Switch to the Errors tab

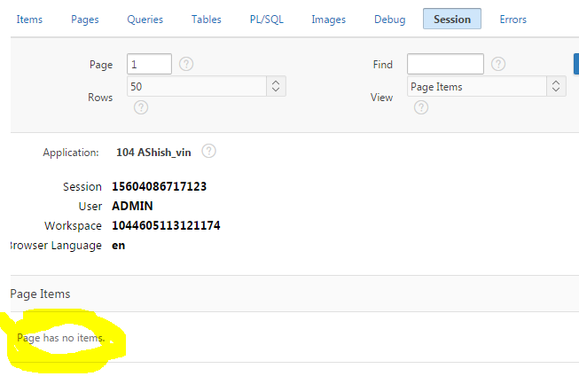click(x=512, y=19)
